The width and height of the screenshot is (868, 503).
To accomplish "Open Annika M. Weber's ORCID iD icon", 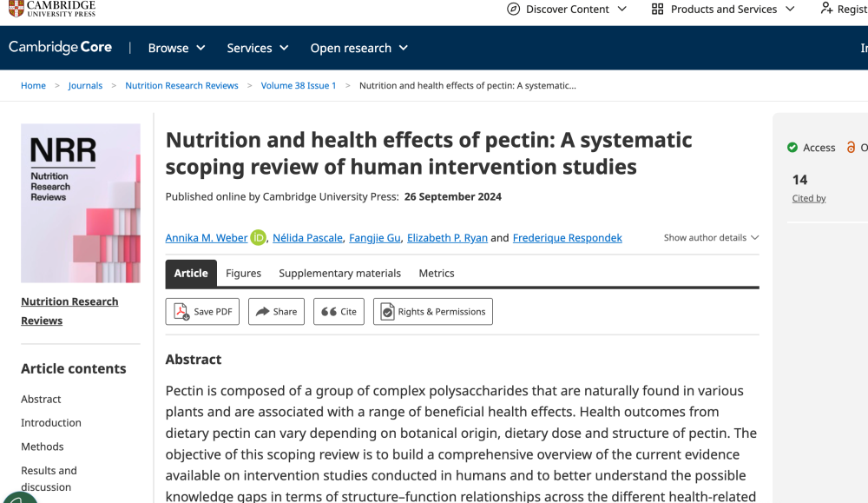I will [x=258, y=238].
